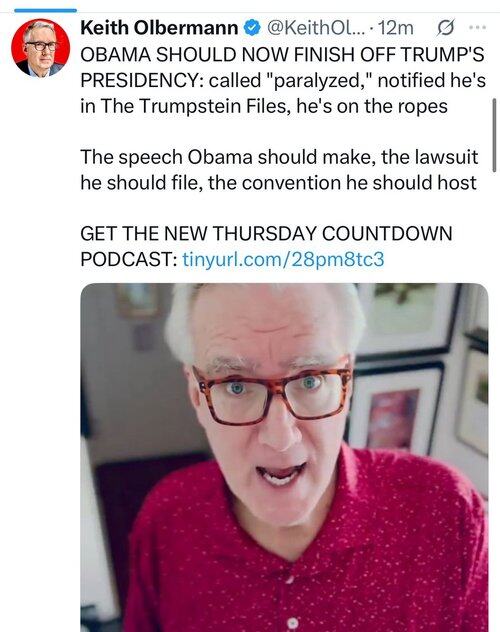Click the vertical scrollbar thumb at right edge
This screenshot has width=500, height=632.
[494, 135]
